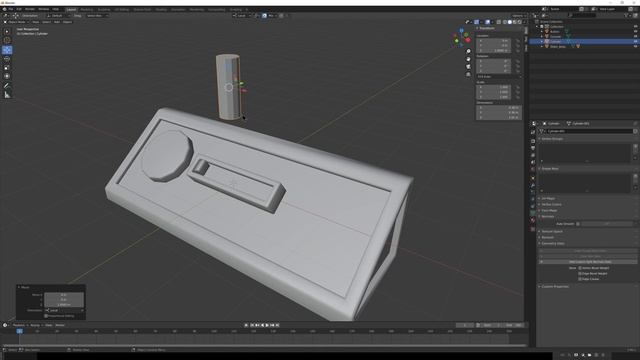
Task: Click the Cylinder mesh data name field
Action: click(x=589, y=131)
